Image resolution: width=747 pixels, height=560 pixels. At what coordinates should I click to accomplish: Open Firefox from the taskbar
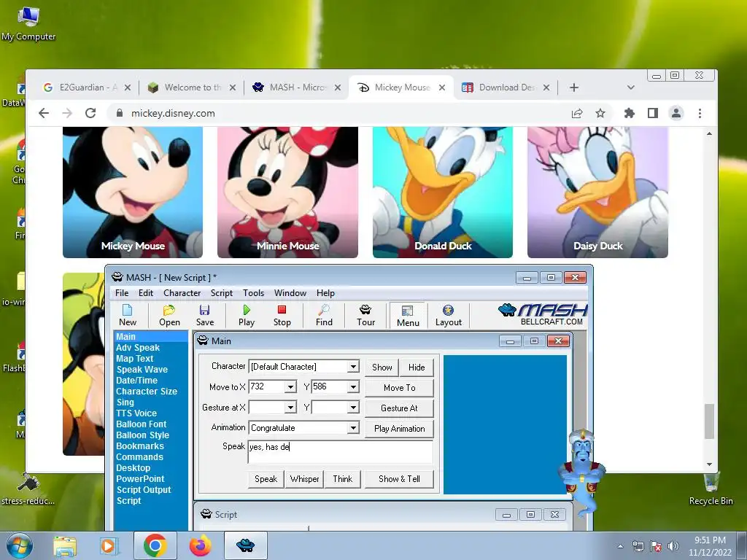(200, 546)
